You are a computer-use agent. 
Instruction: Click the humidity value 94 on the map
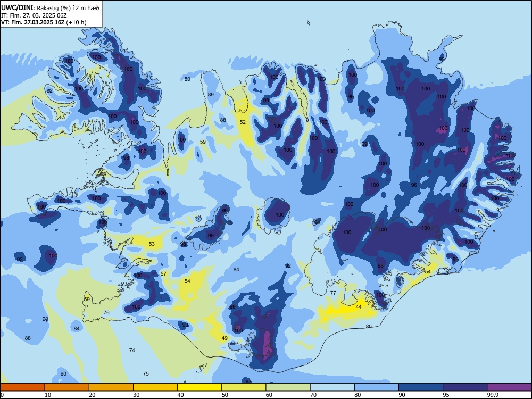tap(317, 222)
